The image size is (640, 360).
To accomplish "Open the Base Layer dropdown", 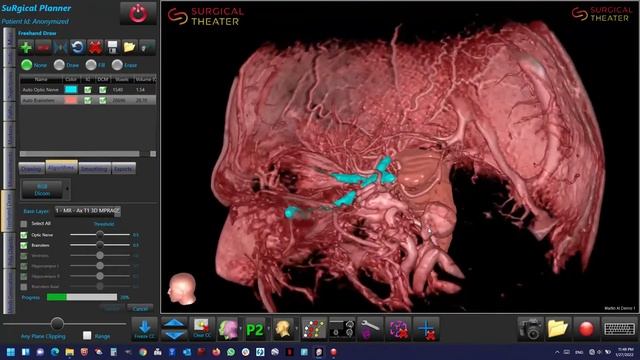I will (x=87, y=211).
